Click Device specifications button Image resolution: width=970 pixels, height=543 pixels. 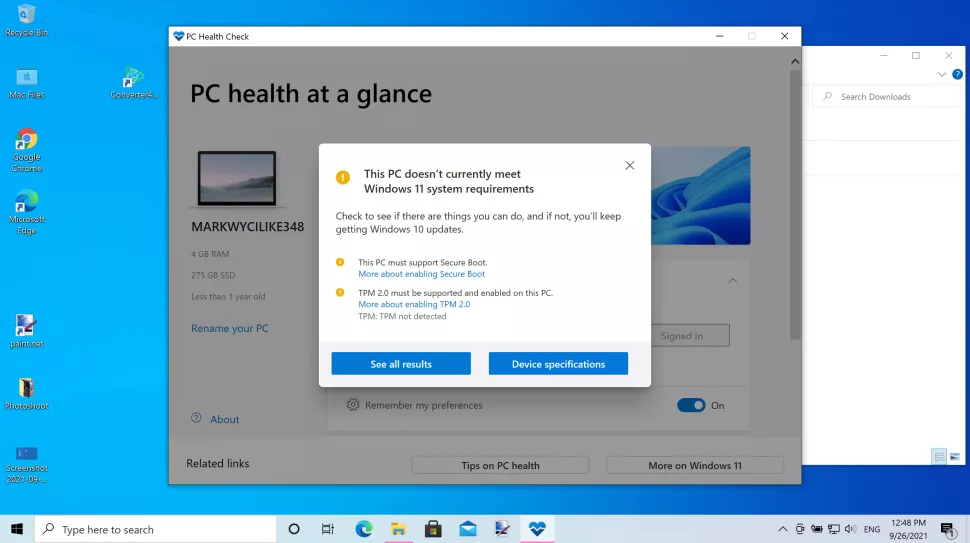[x=558, y=364]
